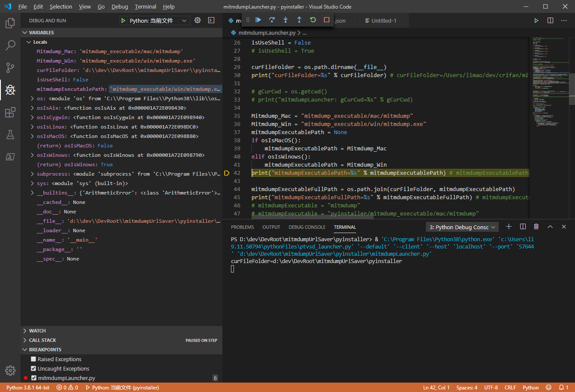
Task: Click Python 3.8.1 64-bit interpreter in status bar
Action: [28, 388]
